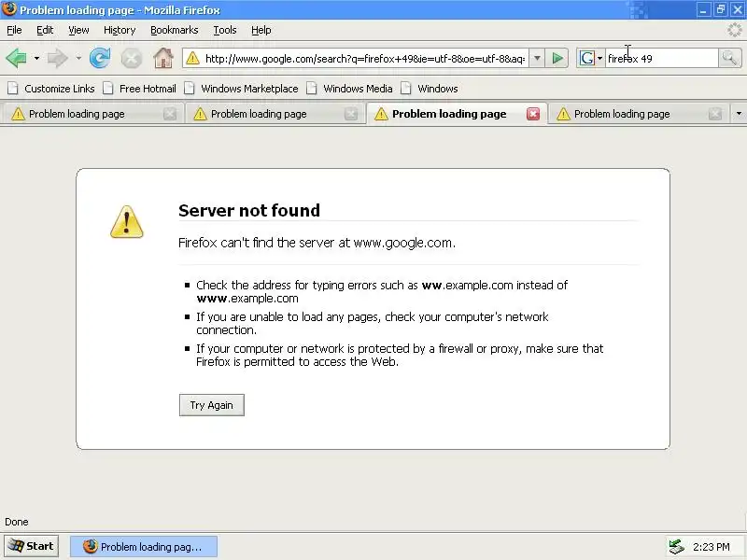This screenshot has height=560, width=747.
Task: Close the active tab with red X
Action: (x=533, y=114)
